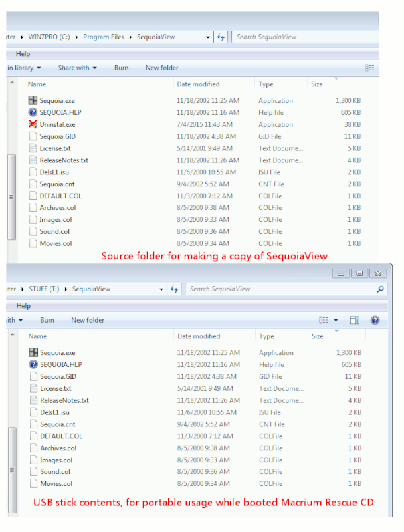
Task: Navigate to Program Files breadcrumb
Action: [104, 37]
